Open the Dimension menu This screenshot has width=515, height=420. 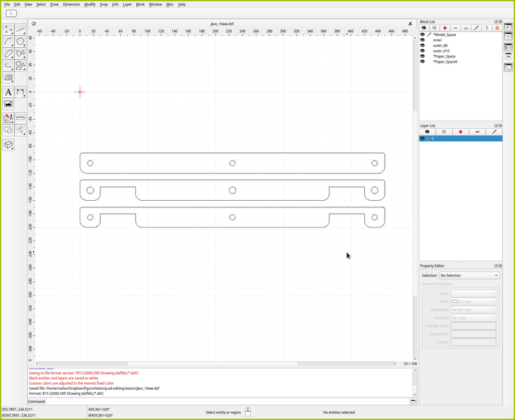(x=71, y=4)
